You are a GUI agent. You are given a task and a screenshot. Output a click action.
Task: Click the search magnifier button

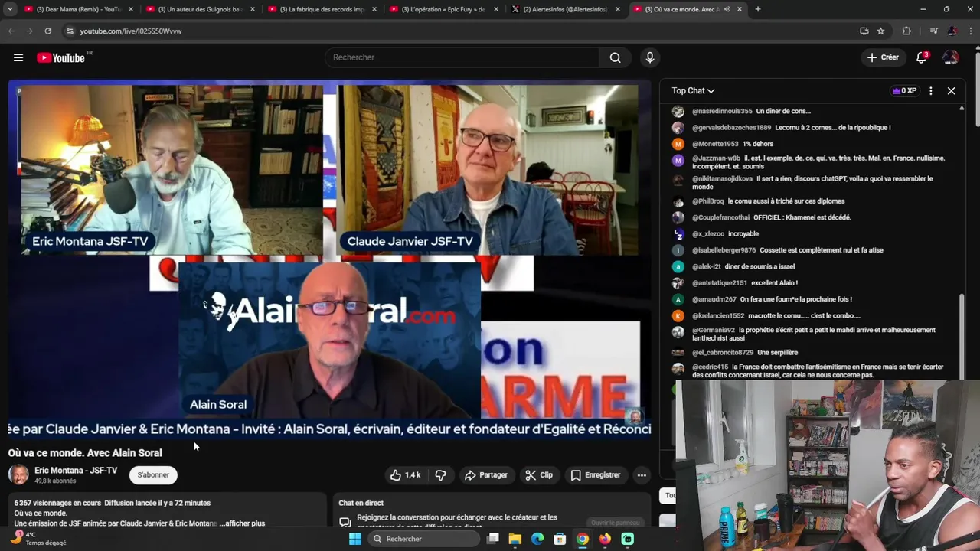pos(615,57)
